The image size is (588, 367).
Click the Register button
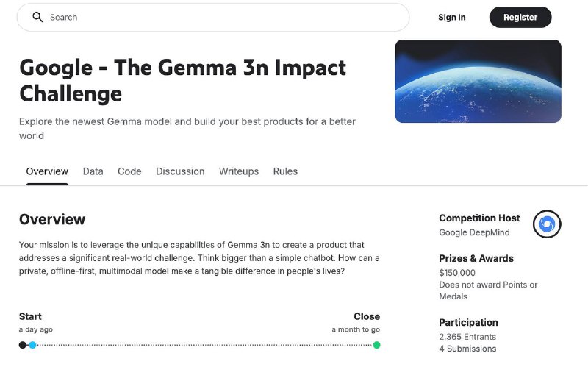click(x=520, y=17)
